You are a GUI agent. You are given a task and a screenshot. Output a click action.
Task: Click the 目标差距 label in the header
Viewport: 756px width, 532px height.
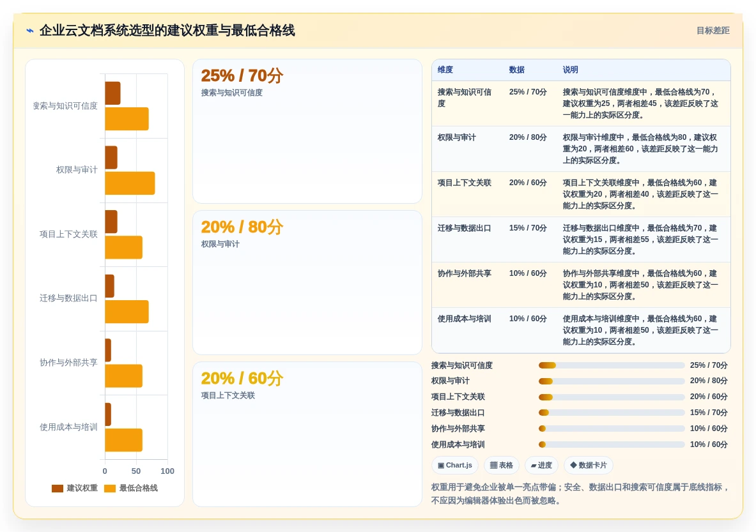click(x=713, y=31)
